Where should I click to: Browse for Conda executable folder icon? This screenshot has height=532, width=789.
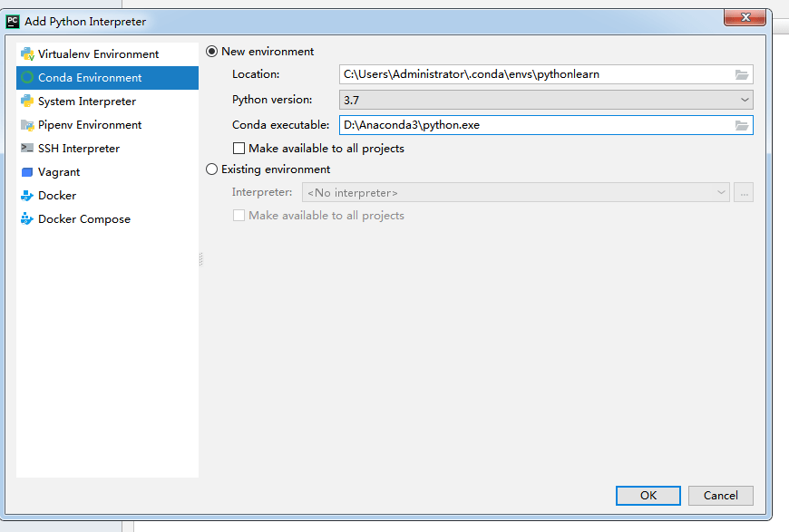coord(742,125)
